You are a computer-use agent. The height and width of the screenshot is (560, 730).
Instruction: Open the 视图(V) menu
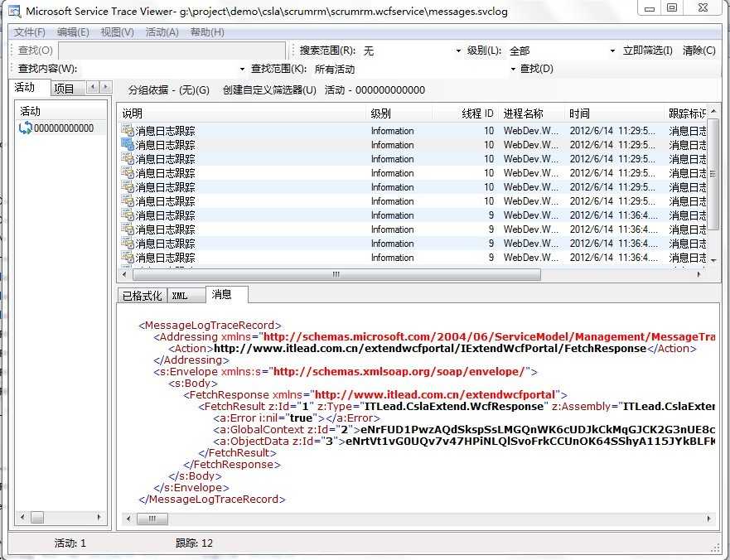[x=118, y=32]
